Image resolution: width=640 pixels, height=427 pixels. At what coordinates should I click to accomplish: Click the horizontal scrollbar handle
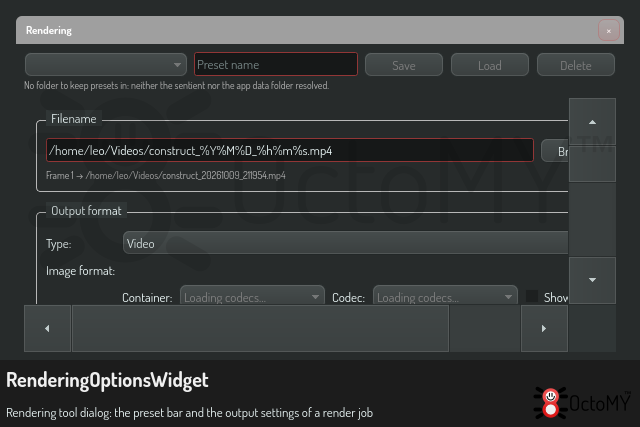(x=260, y=328)
